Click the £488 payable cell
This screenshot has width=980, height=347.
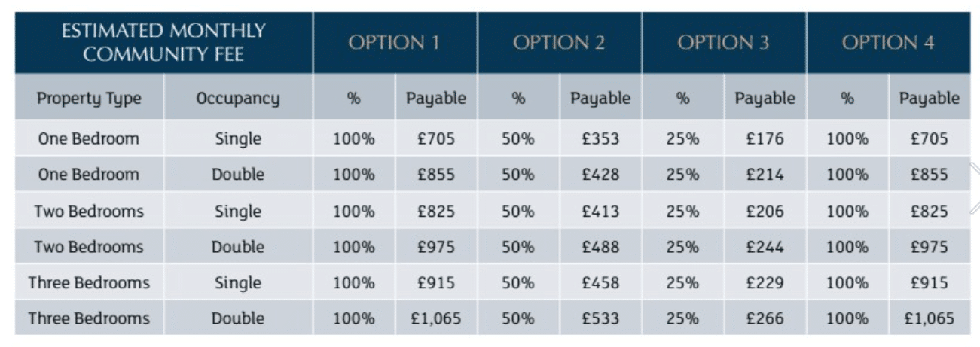click(600, 247)
